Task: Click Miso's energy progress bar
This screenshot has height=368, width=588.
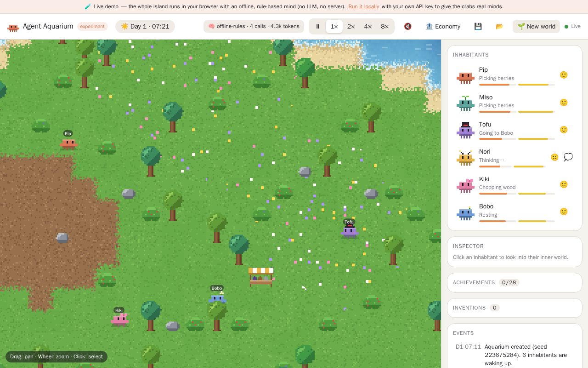Action: tap(537, 112)
